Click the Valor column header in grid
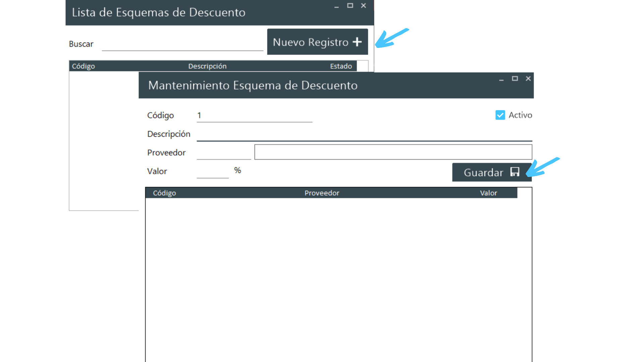Viewport: 644px width, 362px height. [488, 193]
